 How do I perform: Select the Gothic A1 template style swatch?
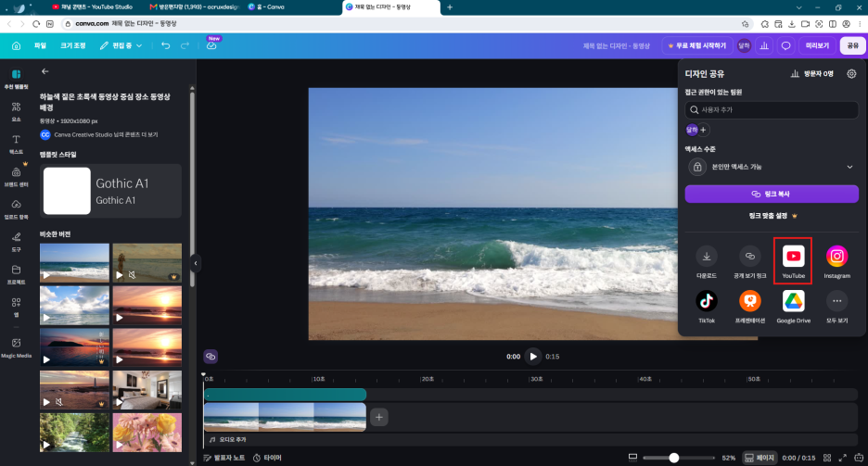point(110,191)
